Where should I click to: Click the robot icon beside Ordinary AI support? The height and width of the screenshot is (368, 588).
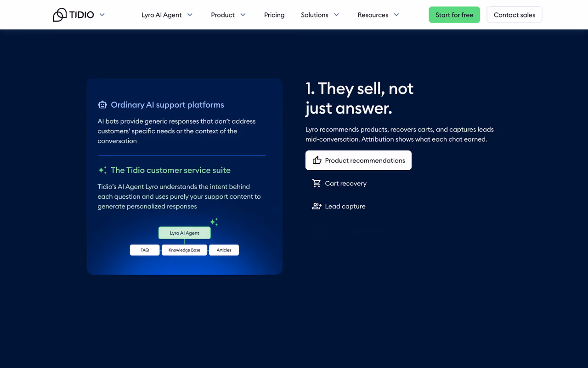(102, 105)
